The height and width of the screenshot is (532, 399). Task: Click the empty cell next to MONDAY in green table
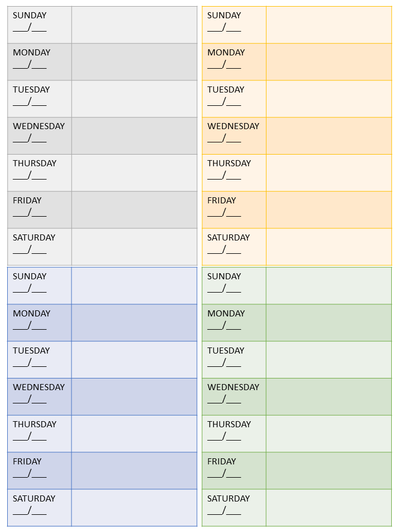tap(329, 323)
